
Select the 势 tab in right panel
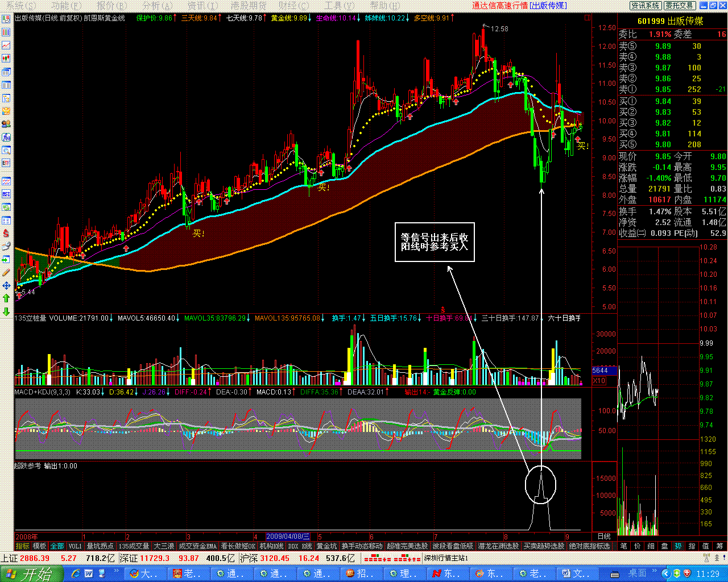click(678, 546)
